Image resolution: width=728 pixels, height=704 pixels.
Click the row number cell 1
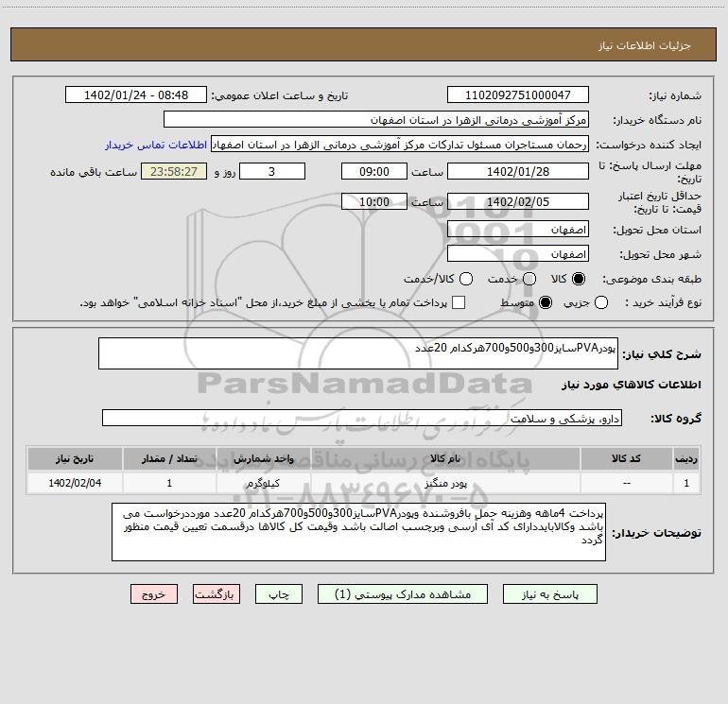[x=686, y=483]
